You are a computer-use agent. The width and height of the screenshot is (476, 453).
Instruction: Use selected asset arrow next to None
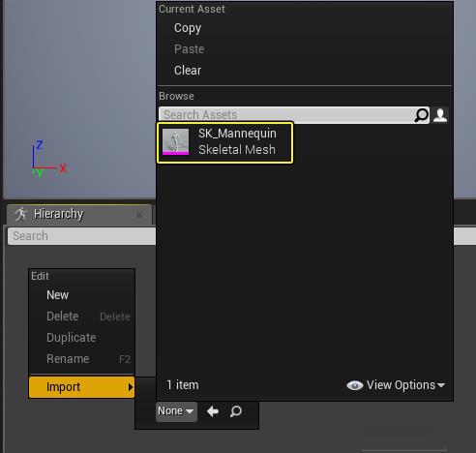pyautogui.click(x=213, y=411)
